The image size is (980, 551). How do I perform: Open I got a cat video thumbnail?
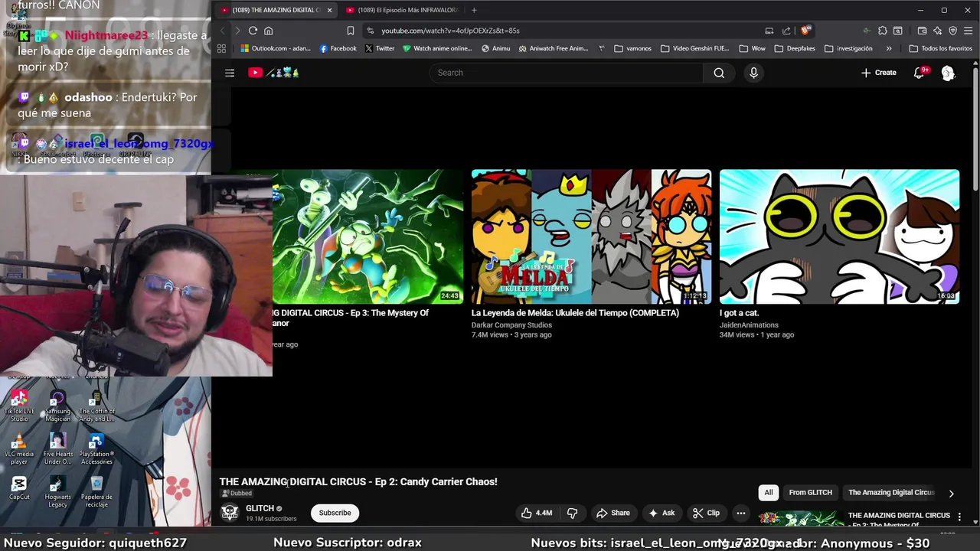(x=839, y=236)
